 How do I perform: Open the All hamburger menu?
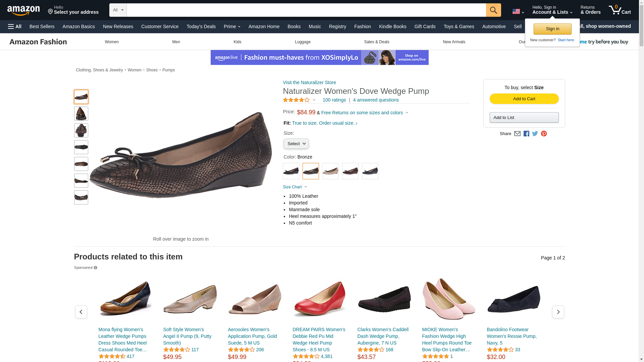(x=15, y=26)
